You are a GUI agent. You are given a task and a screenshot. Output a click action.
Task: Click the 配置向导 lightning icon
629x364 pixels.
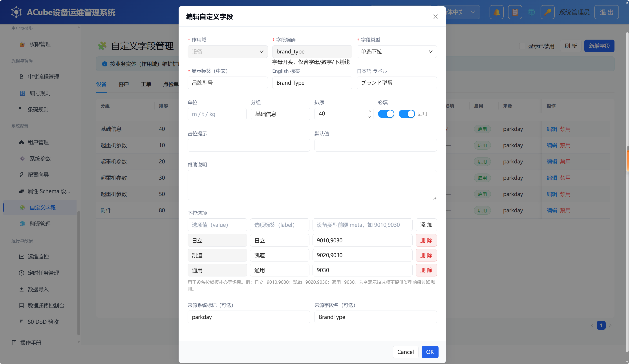[22, 175]
